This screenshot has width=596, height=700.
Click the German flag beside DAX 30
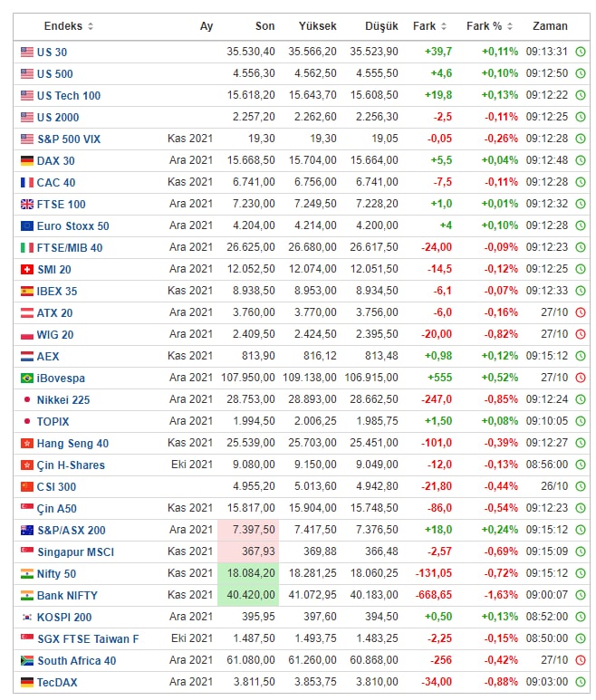[27, 160]
